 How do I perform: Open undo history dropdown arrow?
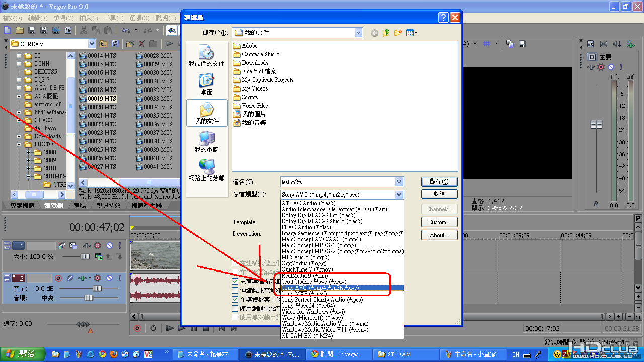pyautogui.click(x=136, y=31)
